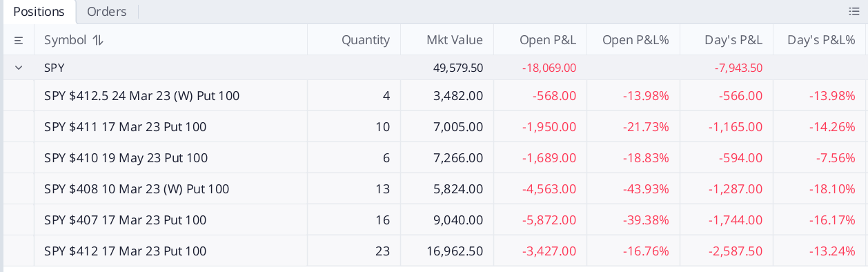The height and width of the screenshot is (272, 868).
Task: Open the column settings hamburger icon
Action: click(19, 40)
